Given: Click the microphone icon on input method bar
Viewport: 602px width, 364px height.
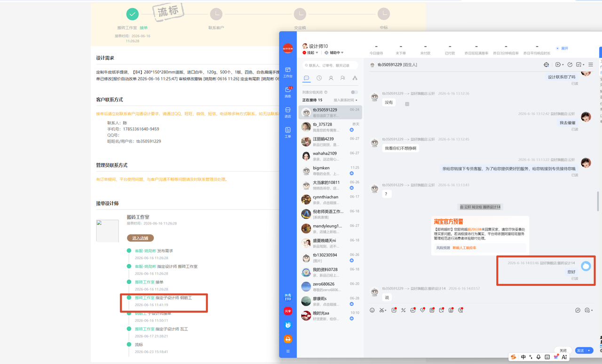Looking at the screenshot, I should (539, 357).
